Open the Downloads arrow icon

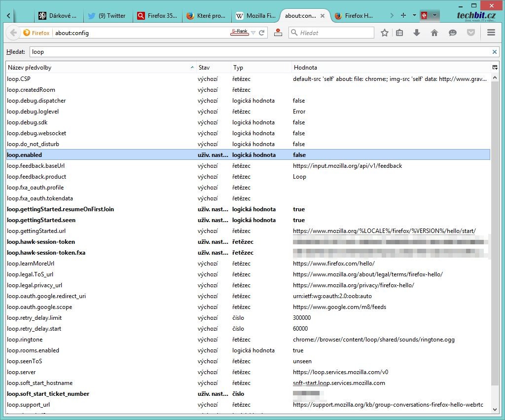point(417,33)
